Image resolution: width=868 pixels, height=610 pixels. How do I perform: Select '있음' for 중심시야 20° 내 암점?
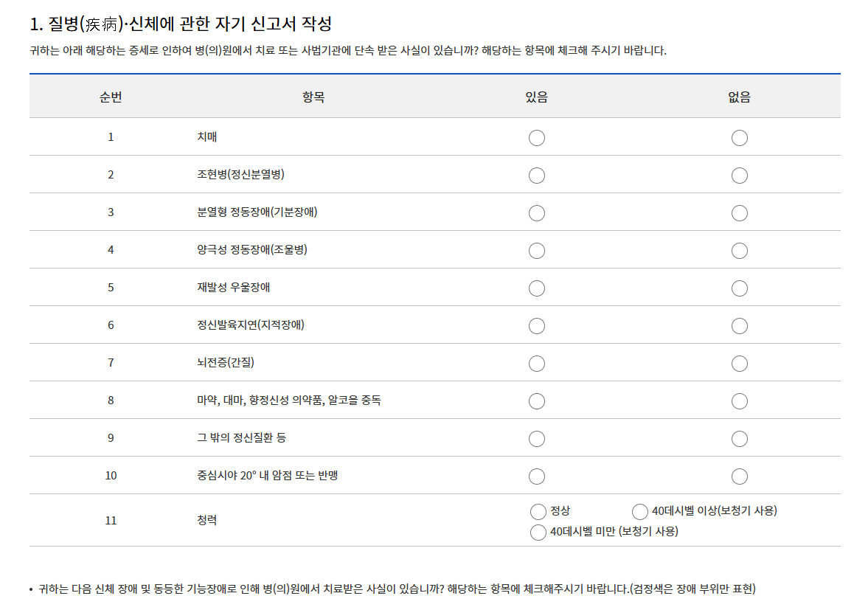pyautogui.click(x=537, y=476)
